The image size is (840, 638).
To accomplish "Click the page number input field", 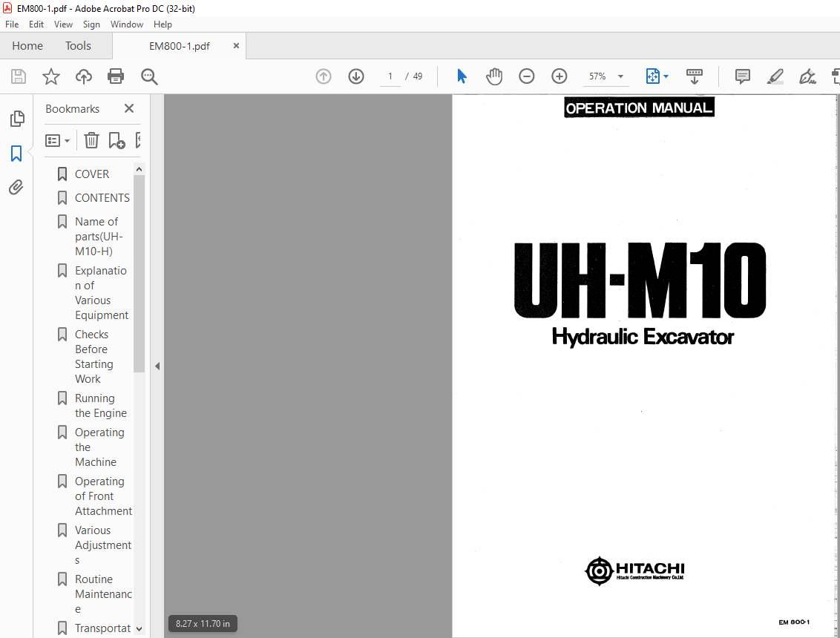I will [390, 76].
